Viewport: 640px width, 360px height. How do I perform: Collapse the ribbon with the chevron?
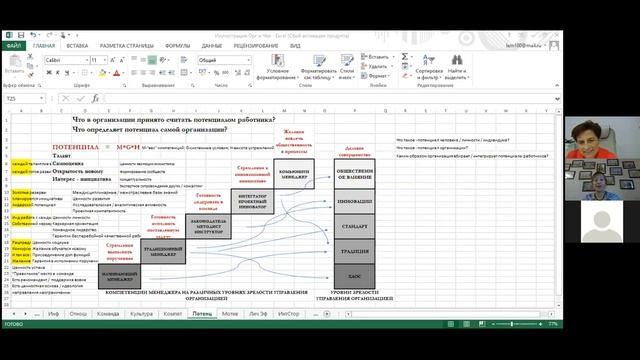coord(557,85)
